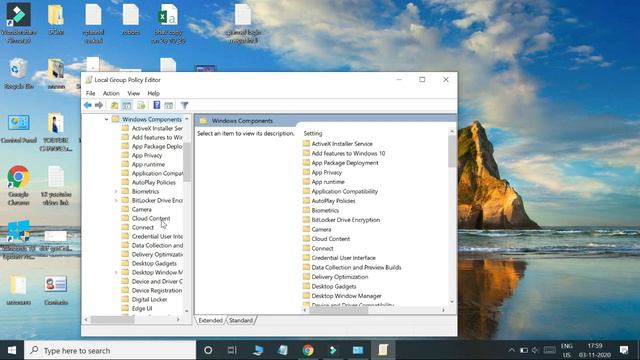Collapse the Windows Components tree node
The image size is (640, 360).
(x=106, y=119)
